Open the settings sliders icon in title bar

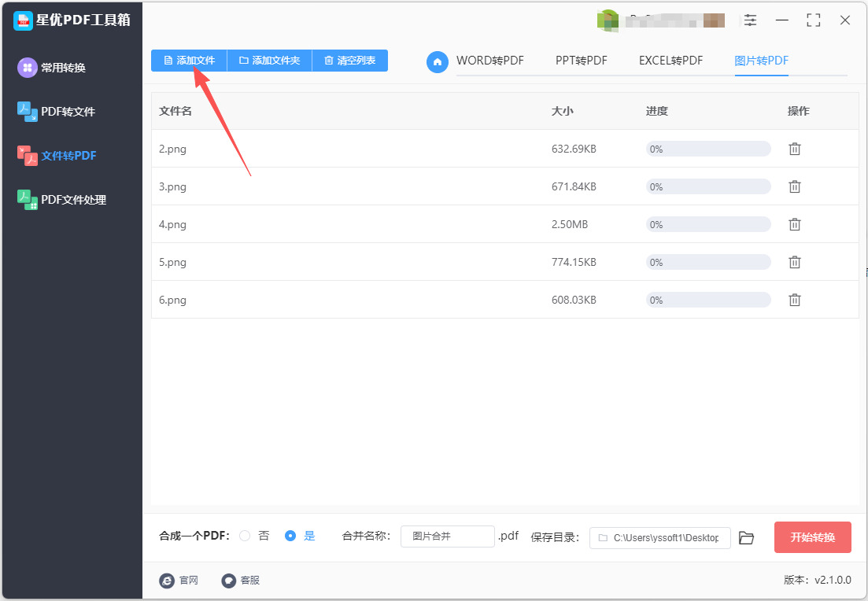coord(750,20)
